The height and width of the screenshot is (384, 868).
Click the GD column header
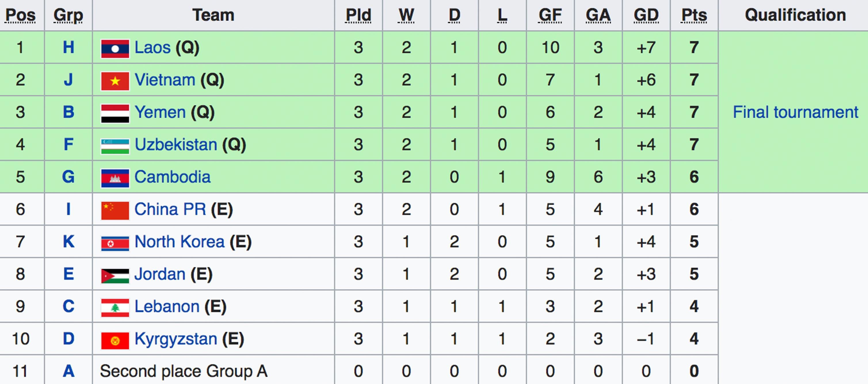click(x=646, y=15)
